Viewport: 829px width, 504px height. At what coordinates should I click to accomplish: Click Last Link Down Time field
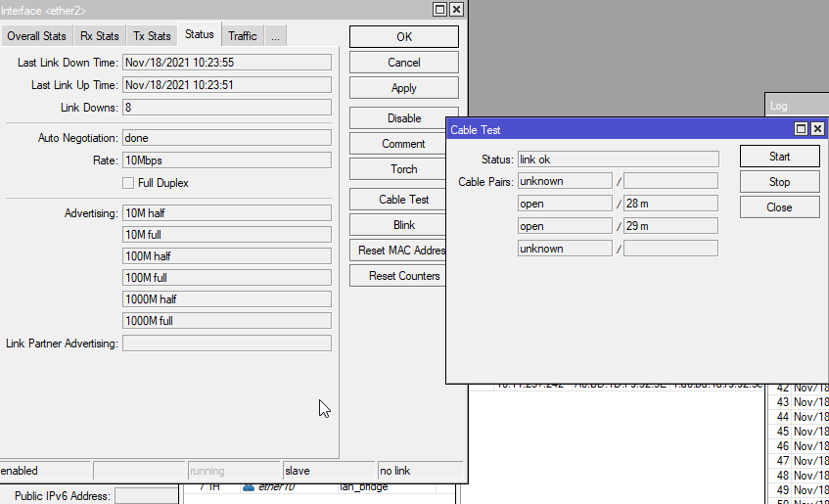click(227, 63)
